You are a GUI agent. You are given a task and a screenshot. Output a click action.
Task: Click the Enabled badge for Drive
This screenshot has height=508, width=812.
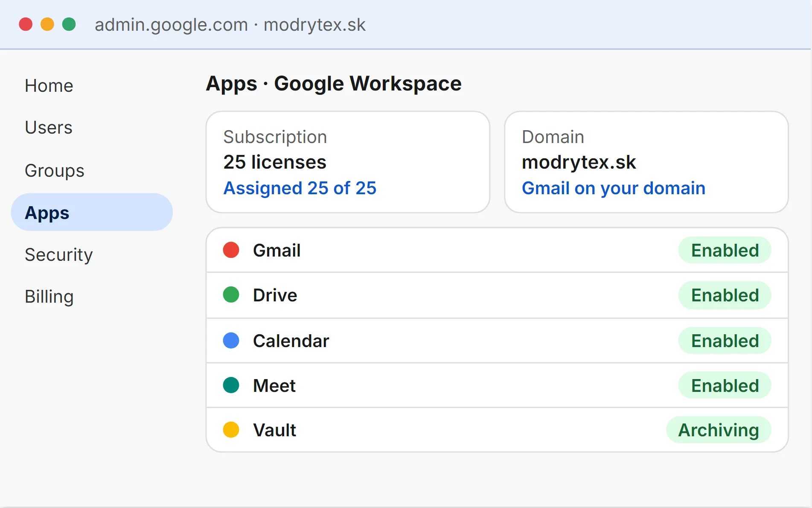pos(725,295)
